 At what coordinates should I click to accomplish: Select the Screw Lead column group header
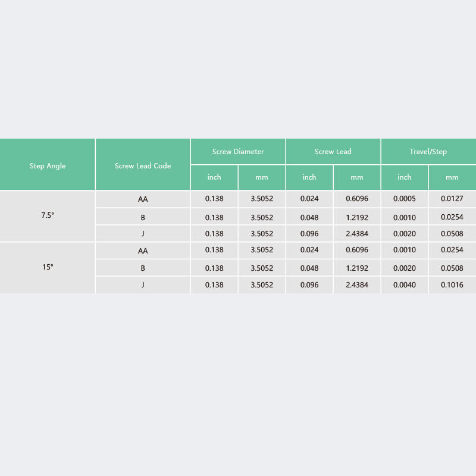tap(333, 152)
